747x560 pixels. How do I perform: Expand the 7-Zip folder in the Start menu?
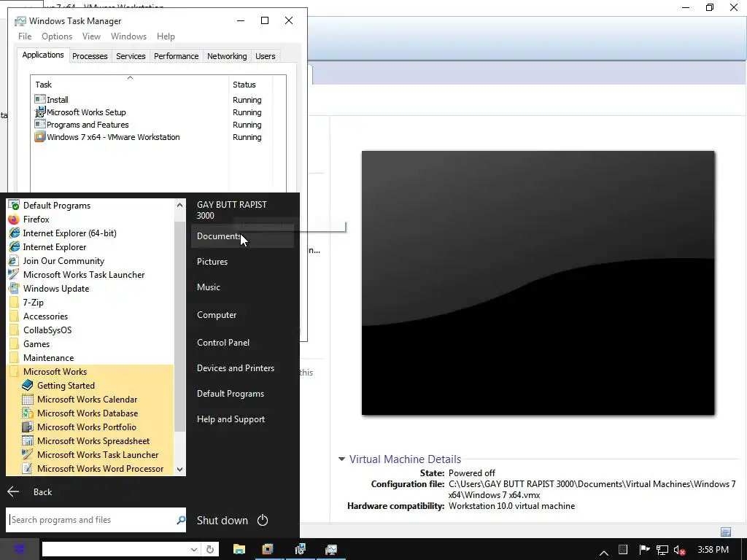33,303
